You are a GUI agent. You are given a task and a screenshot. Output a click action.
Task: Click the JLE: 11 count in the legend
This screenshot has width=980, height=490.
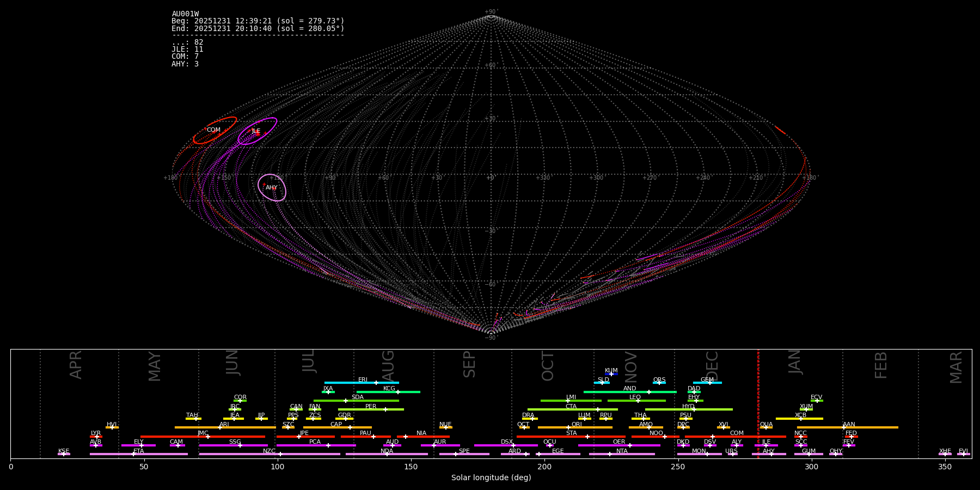tap(187, 50)
